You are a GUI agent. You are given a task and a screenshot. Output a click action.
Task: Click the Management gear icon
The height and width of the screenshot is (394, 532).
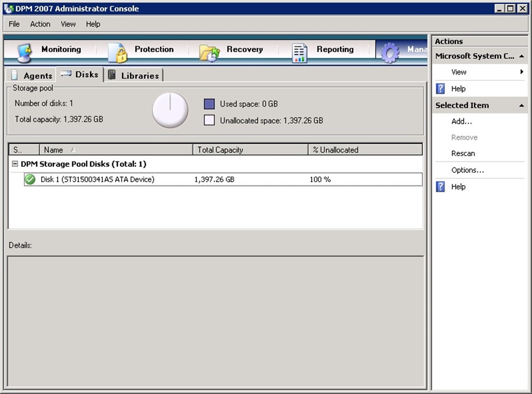390,52
